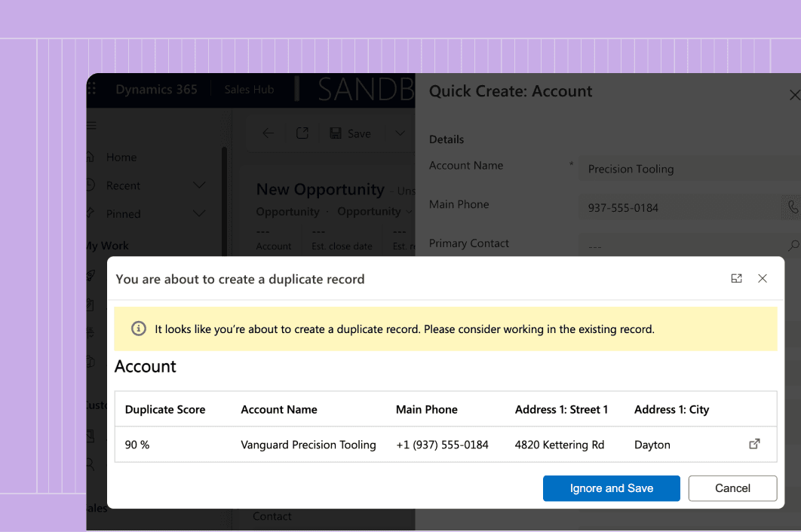Click Vanguard Precision Tooling account name

(x=308, y=445)
